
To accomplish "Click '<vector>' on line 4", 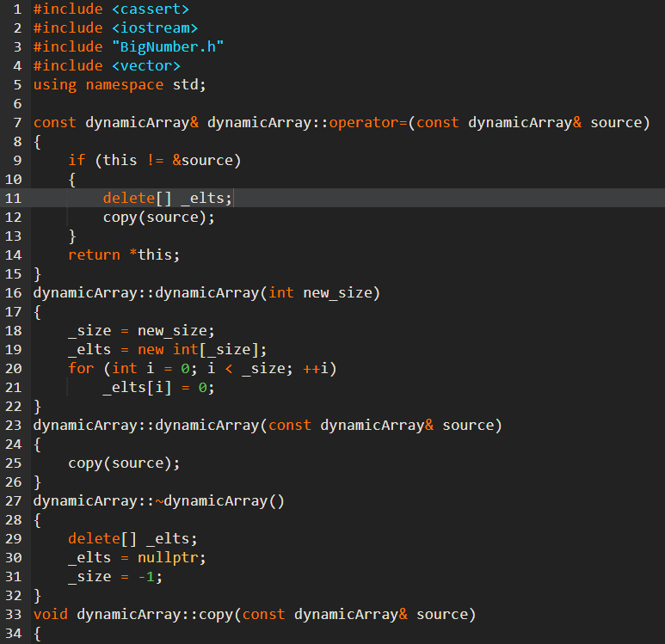I will click(146, 65).
